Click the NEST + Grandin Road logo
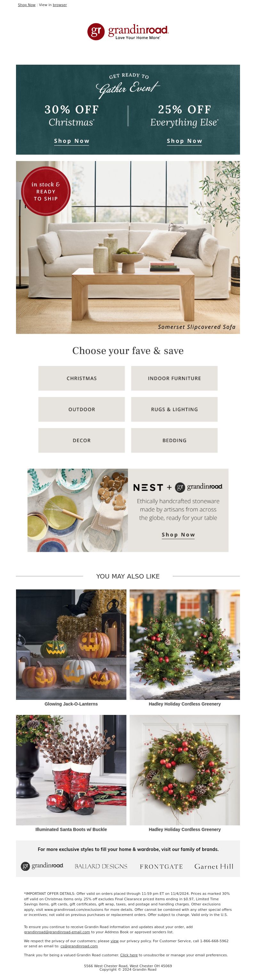Viewport: 256px width, 980px height. pyautogui.click(x=178, y=487)
